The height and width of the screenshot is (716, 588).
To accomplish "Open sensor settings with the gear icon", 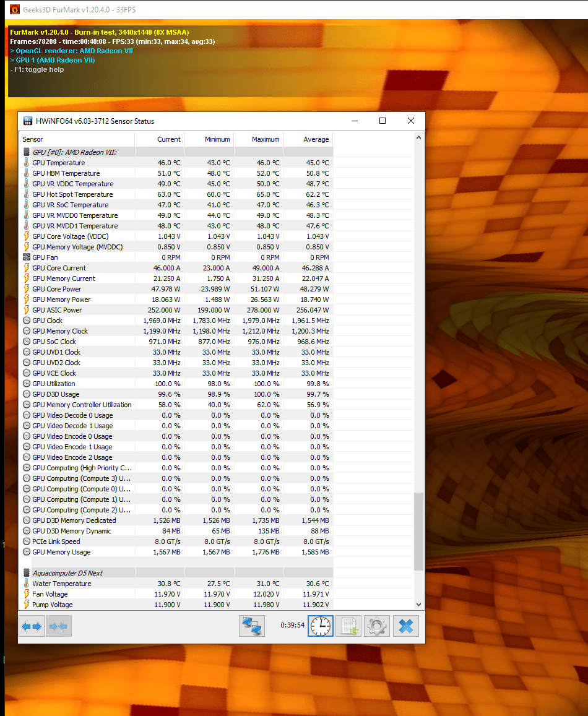I will pyautogui.click(x=377, y=626).
